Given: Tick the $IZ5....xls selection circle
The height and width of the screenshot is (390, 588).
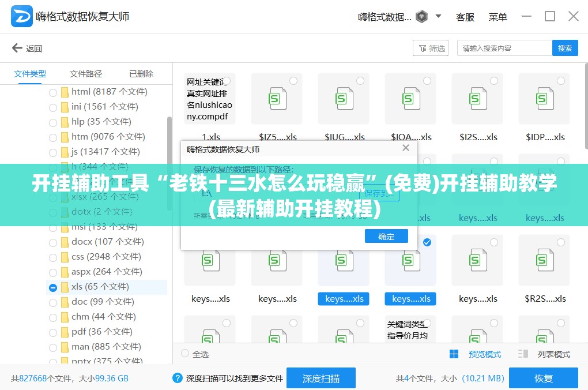Looking at the screenshot, I should click(x=293, y=81).
